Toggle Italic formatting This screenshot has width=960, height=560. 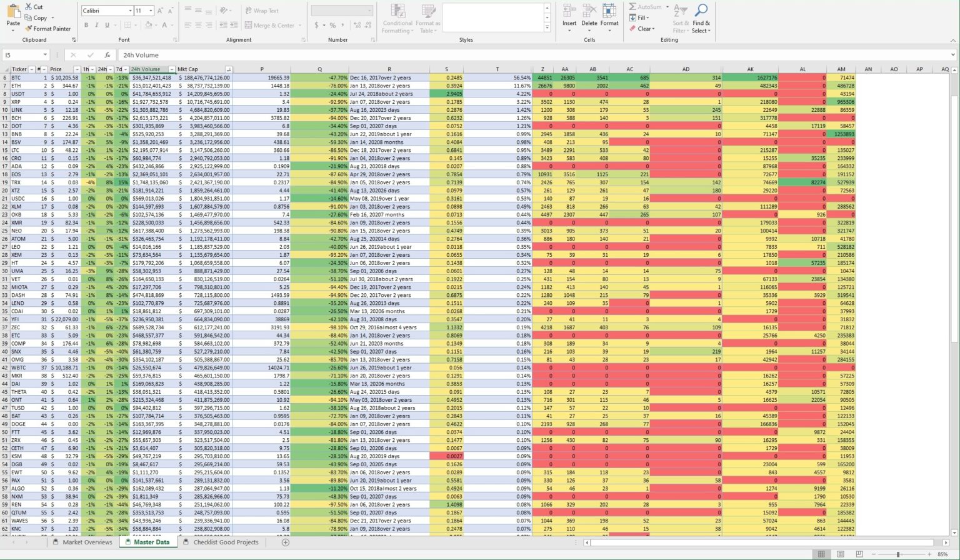97,25
